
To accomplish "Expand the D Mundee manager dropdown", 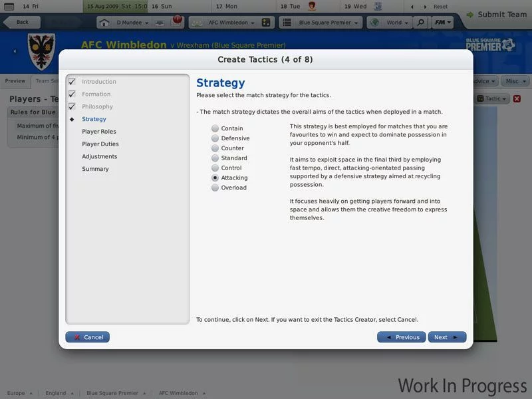I will tap(132, 23).
